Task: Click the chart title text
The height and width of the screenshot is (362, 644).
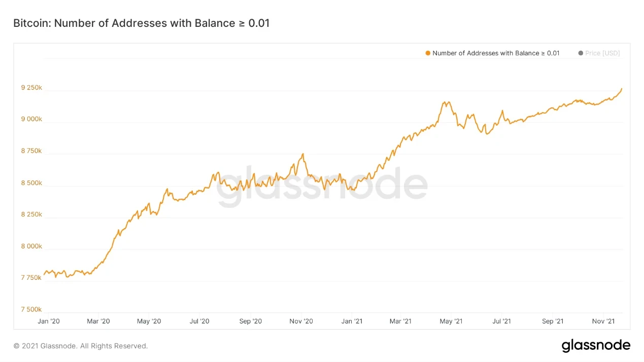Action: 141,23
